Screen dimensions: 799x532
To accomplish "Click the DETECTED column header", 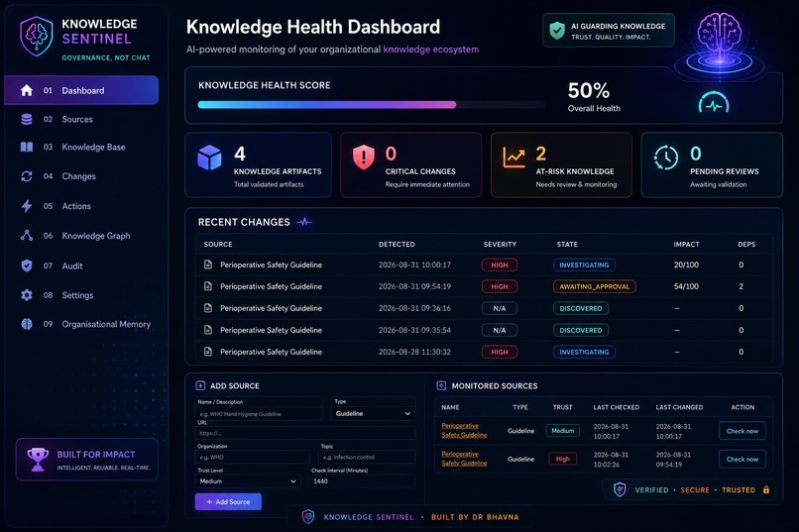I will (397, 245).
